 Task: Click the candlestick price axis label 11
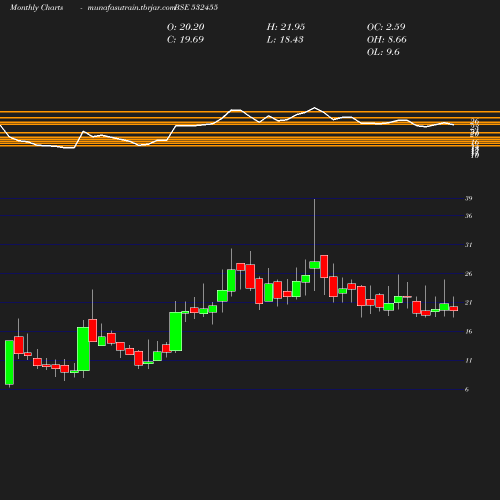coord(469,360)
